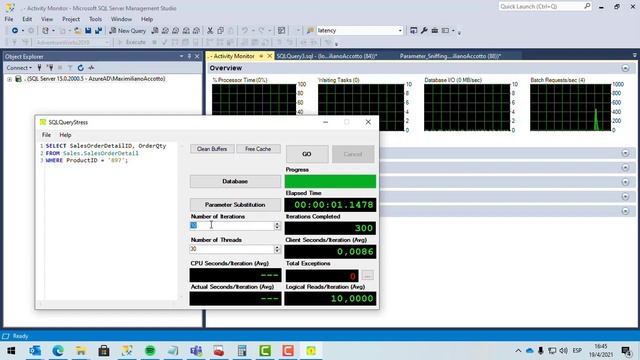Open the Help menu in SQLQueryStress
The image size is (640, 360).
click(65, 135)
